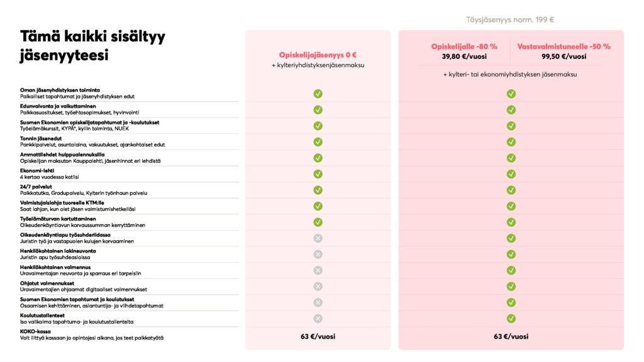The width and height of the screenshot is (644, 362).
Task: Click grey X for Oikeudenkäyntiapu työsuhderiidassa row
Action: (318, 238)
